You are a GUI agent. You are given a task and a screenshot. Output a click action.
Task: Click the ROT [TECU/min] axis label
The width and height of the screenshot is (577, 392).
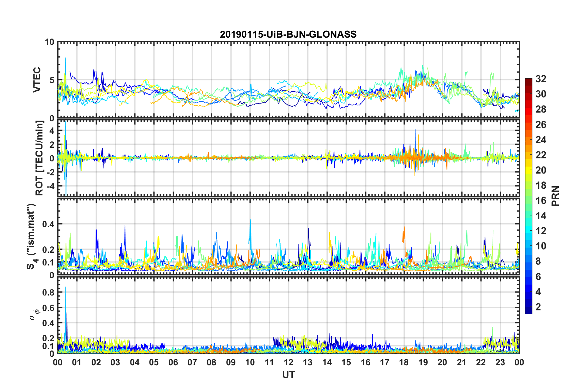pyautogui.click(x=39, y=158)
